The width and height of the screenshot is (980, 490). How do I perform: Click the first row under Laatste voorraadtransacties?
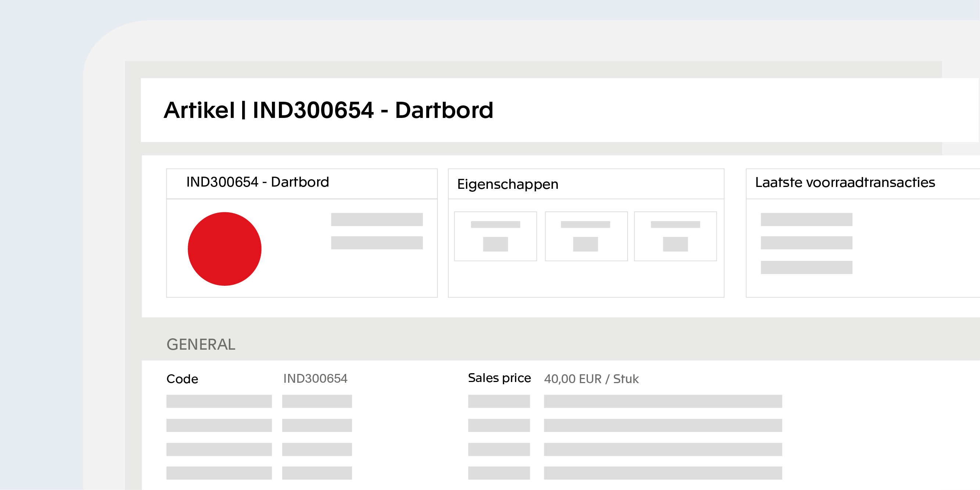coord(806,220)
